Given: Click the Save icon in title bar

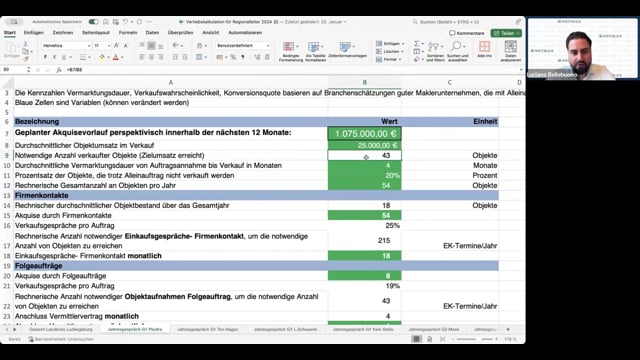Looking at the screenshot, I should tap(116, 22).
